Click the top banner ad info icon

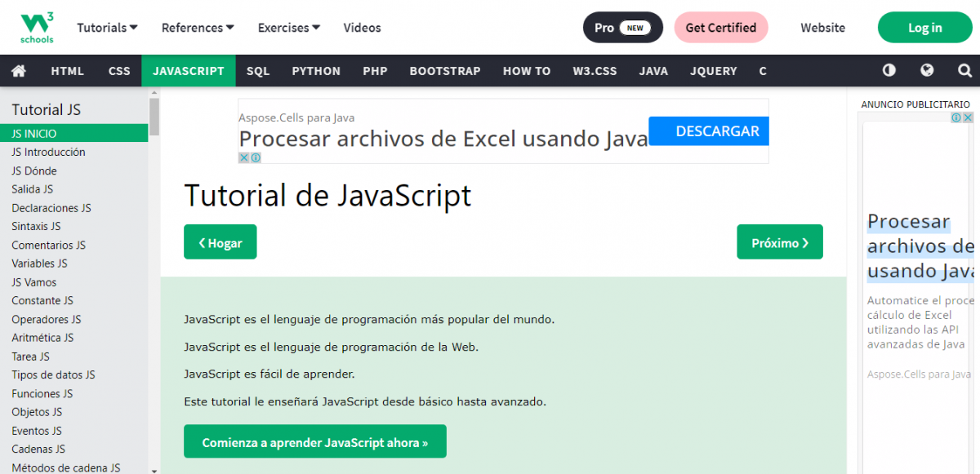pos(255,157)
